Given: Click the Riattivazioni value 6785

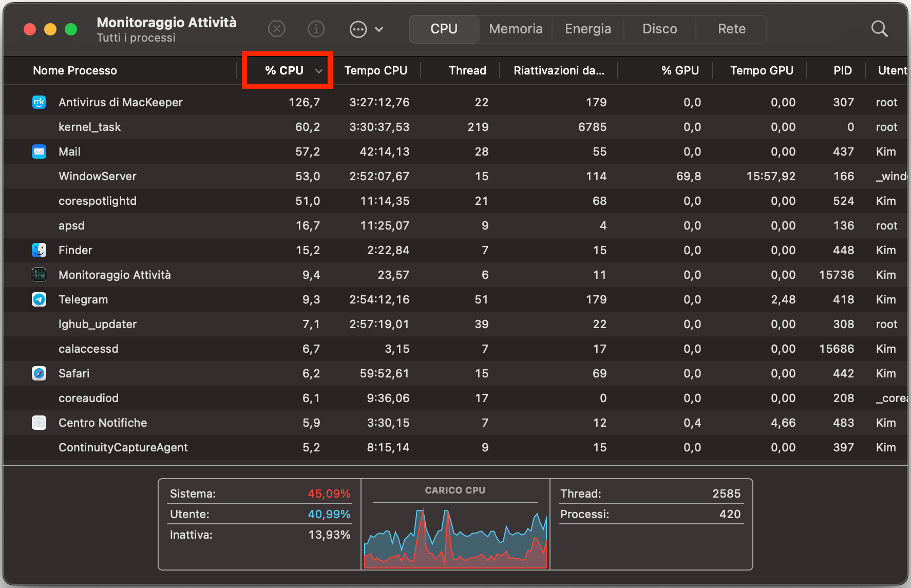Looking at the screenshot, I should [x=592, y=127].
